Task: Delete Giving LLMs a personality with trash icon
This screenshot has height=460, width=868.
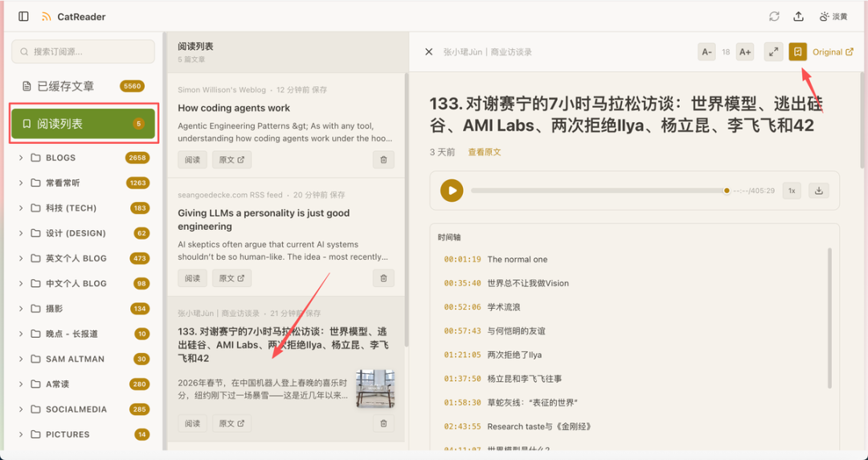Action: tap(383, 278)
